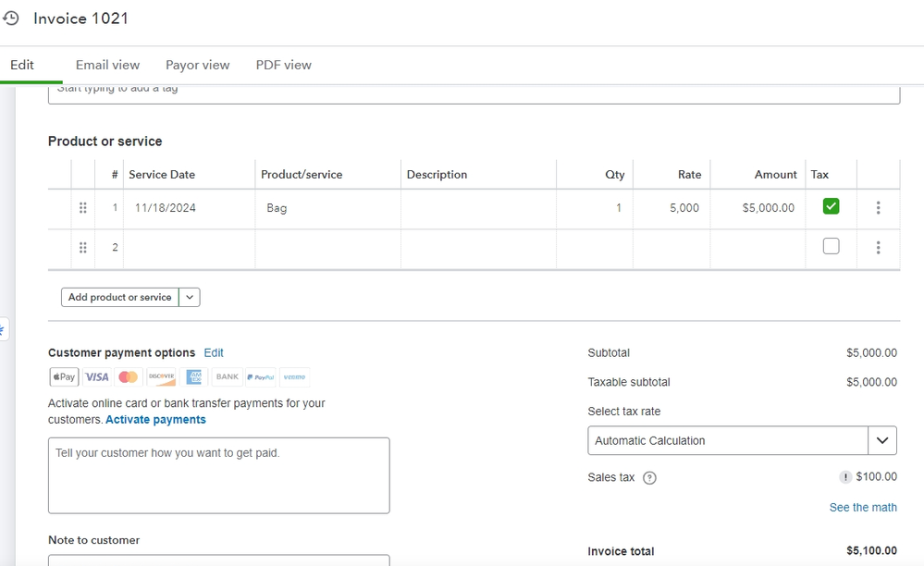
Task: Click the Apple Pay payment icon
Action: 64,376
